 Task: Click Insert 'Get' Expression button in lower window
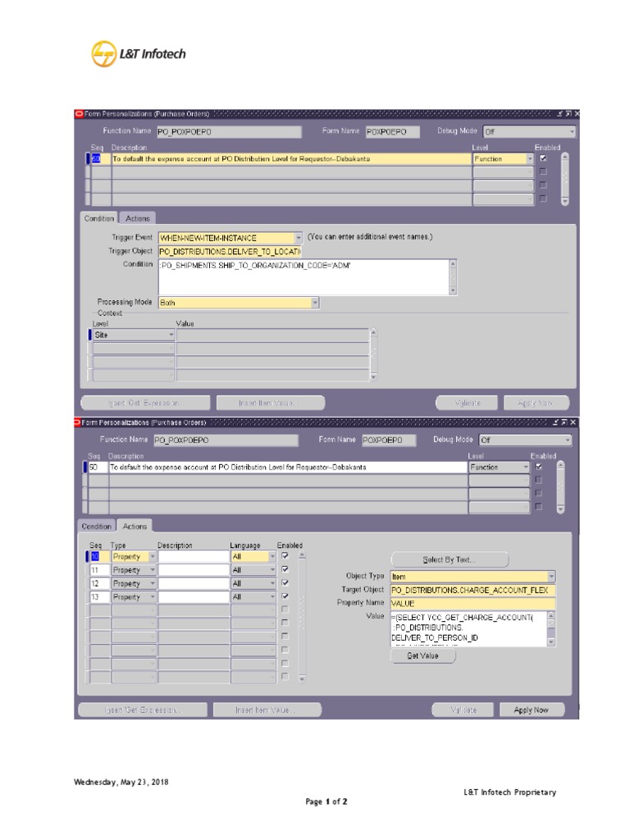pos(143,710)
